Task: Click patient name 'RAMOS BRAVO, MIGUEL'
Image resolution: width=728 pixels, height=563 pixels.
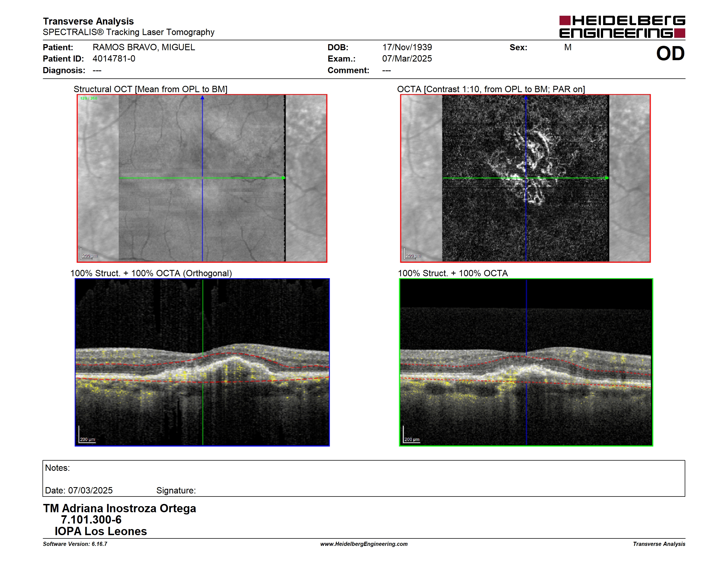Action: click(144, 47)
